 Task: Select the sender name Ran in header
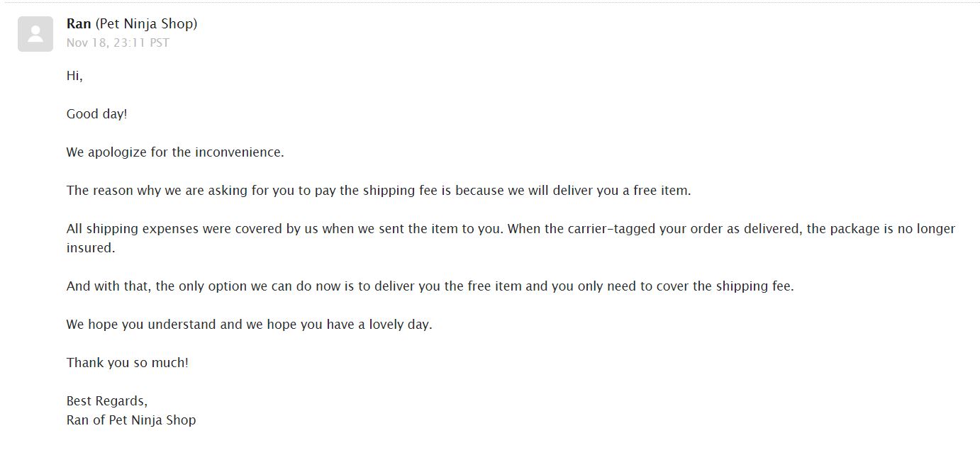(x=79, y=23)
